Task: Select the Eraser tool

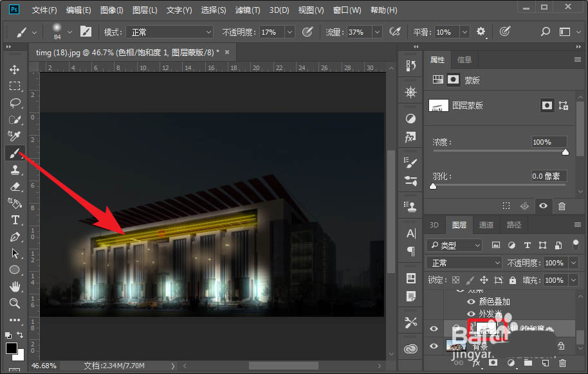Action: pyautogui.click(x=15, y=186)
